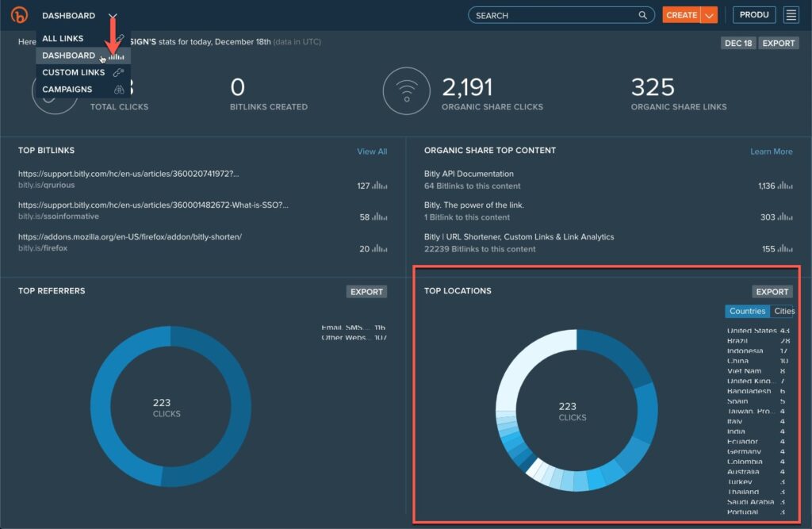Select ALL LINKS from the navigation menu

62,37
